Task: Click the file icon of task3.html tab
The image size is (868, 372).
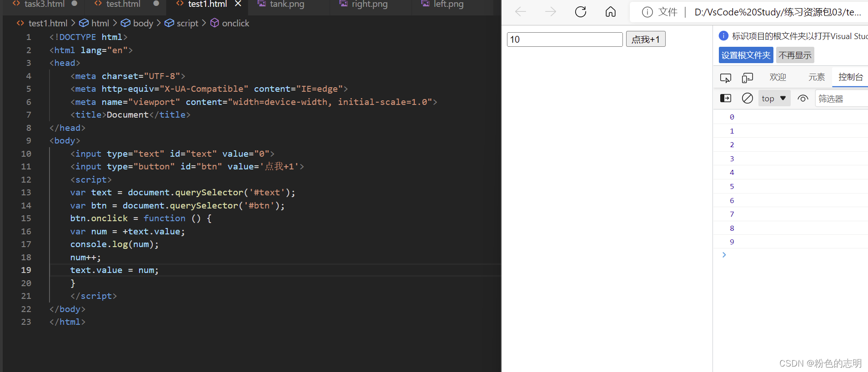Action: (x=16, y=4)
